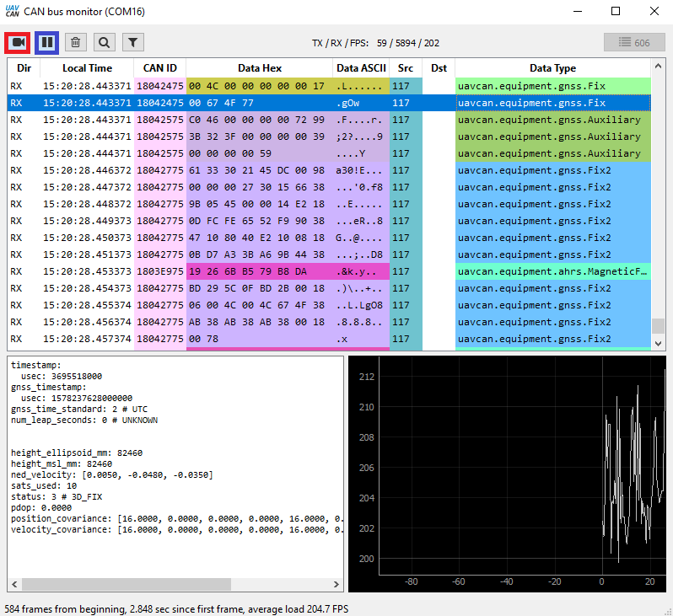673x616 pixels.
Task: Toggle the filter funnel button
Action: click(132, 41)
